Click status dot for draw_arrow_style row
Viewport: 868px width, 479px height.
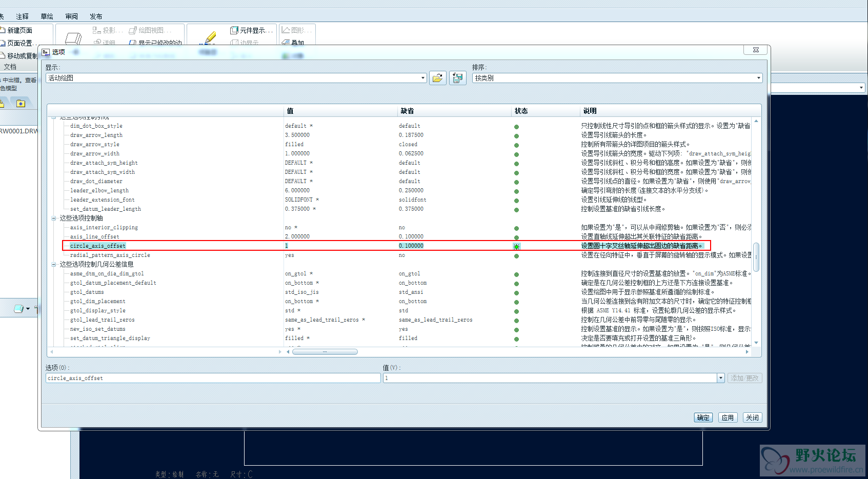tap(516, 145)
